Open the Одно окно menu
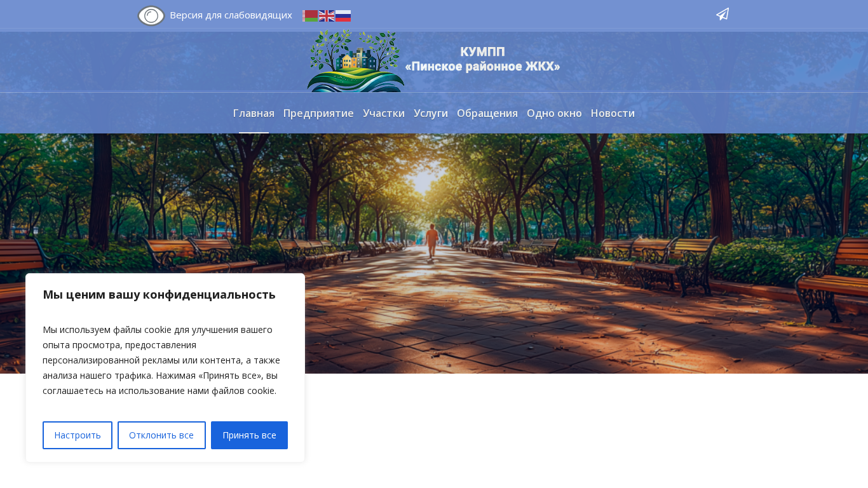The width and height of the screenshot is (868, 488). [x=554, y=113]
